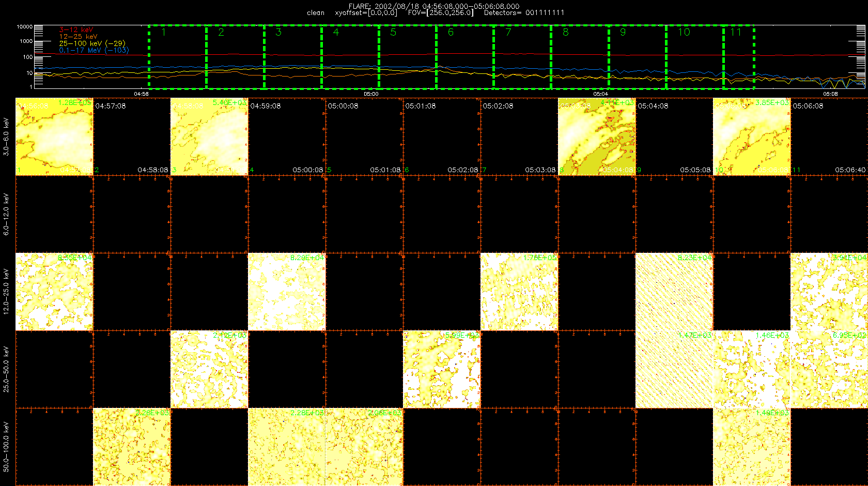This screenshot has height=486, width=868.
Task: Open the 3-6 keV image ending 05:04:08
Action: point(597,136)
